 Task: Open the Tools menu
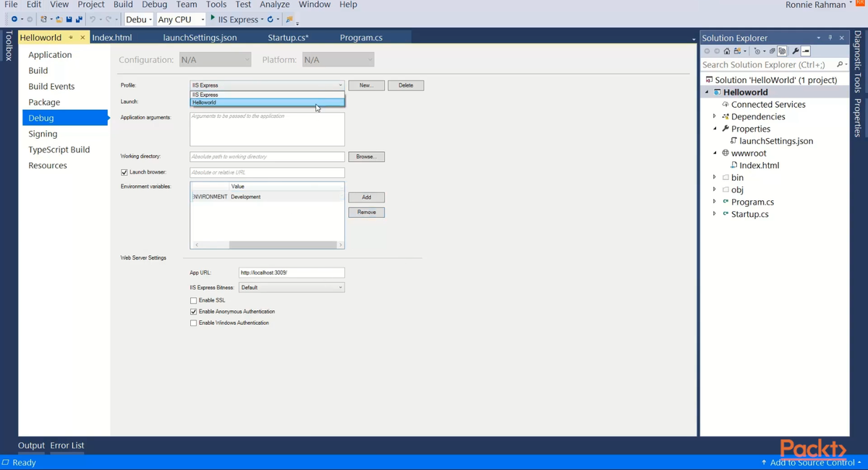tap(216, 4)
